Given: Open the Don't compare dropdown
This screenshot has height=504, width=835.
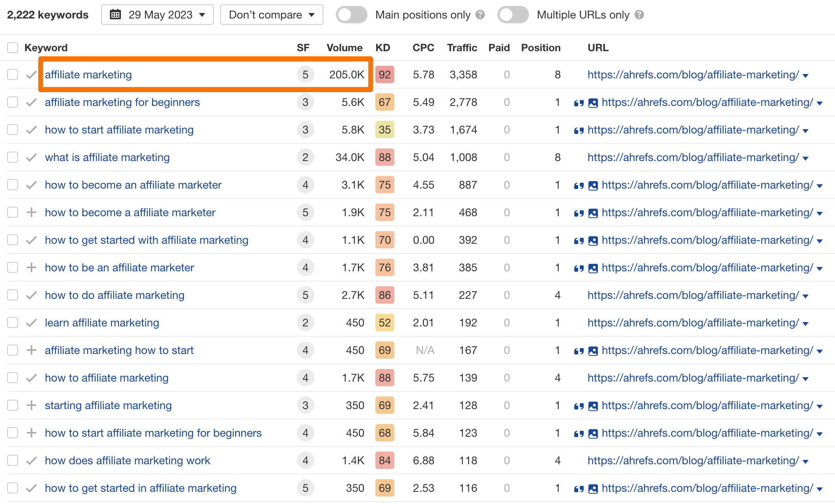Looking at the screenshot, I should click(x=271, y=15).
